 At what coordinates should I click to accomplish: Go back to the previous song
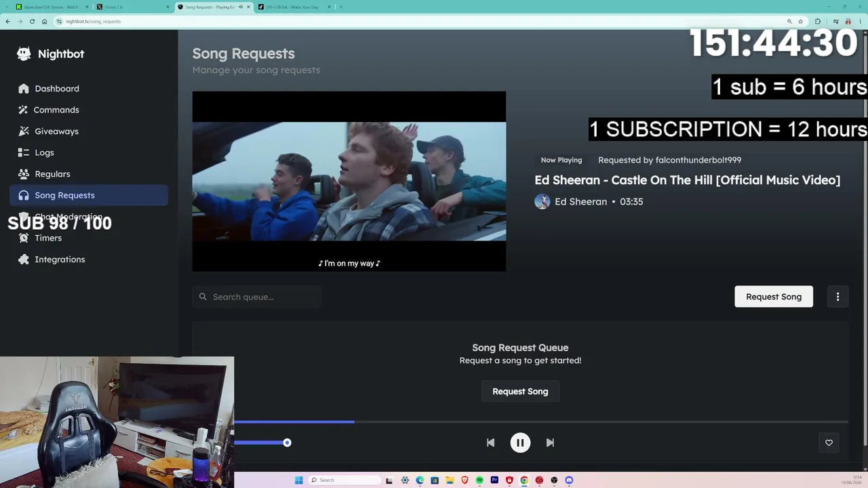pyautogui.click(x=490, y=443)
